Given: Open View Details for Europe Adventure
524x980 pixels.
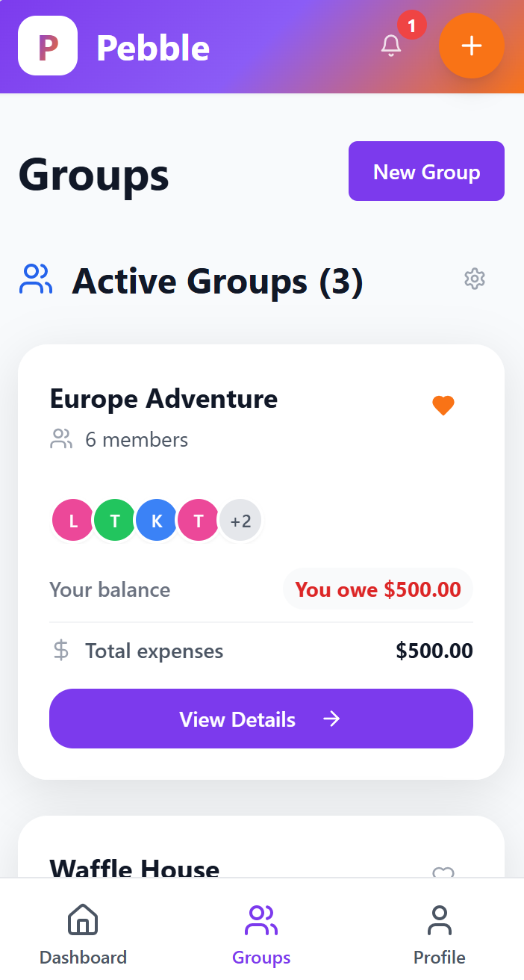Looking at the screenshot, I should coord(261,719).
